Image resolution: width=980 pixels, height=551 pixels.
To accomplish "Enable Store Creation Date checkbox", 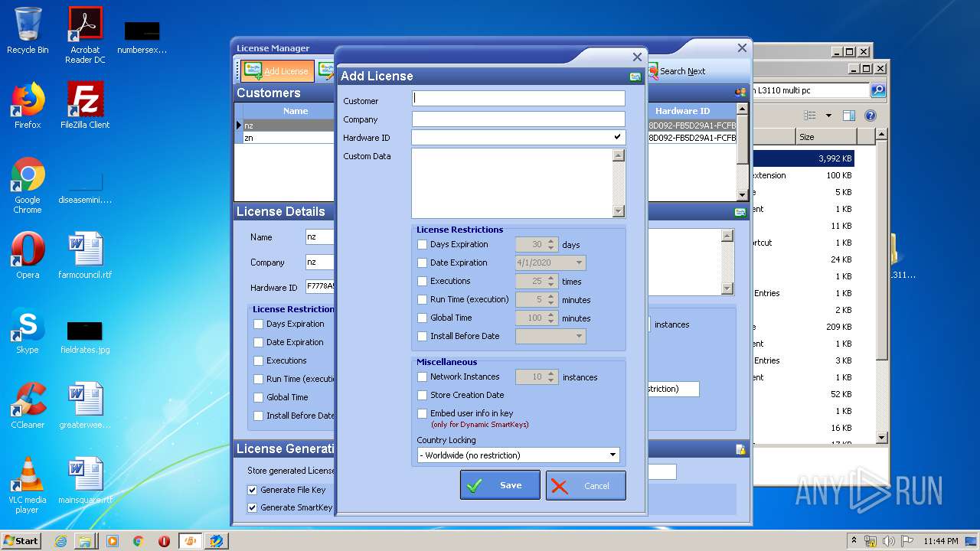I will click(422, 396).
